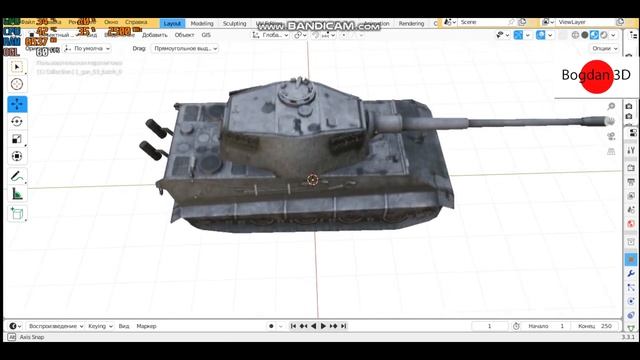Image resolution: width=640 pixels, height=360 pixels.
Task: Open the Глоба... transform orientation dropdown
Action: [270, 35]
